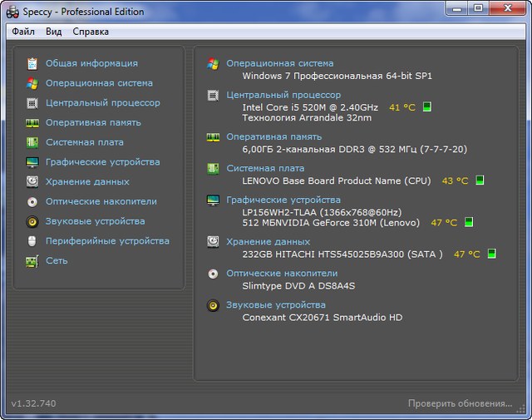This screenshot has width=532, height=420.
Task: Click the Сеть network icon in sidebar
Action: click(x=32, y=261)
